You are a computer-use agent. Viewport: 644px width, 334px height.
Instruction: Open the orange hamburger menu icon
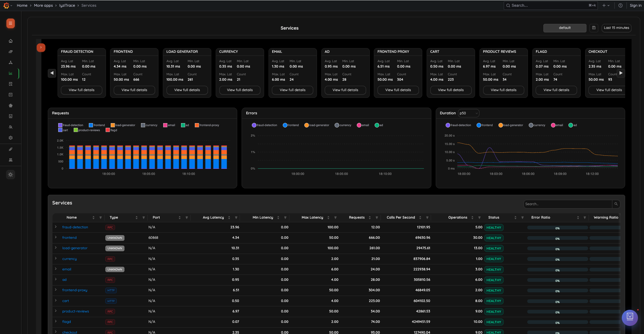point(10,24)
